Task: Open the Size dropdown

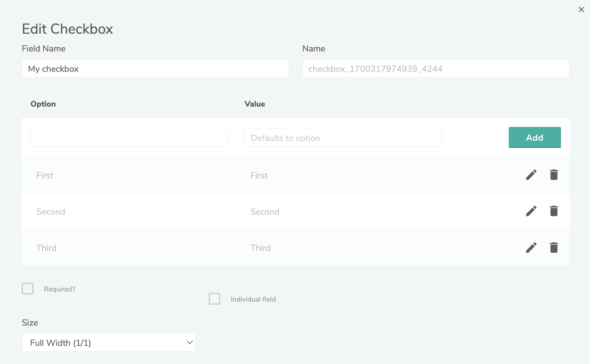Action: coord(108,343)
